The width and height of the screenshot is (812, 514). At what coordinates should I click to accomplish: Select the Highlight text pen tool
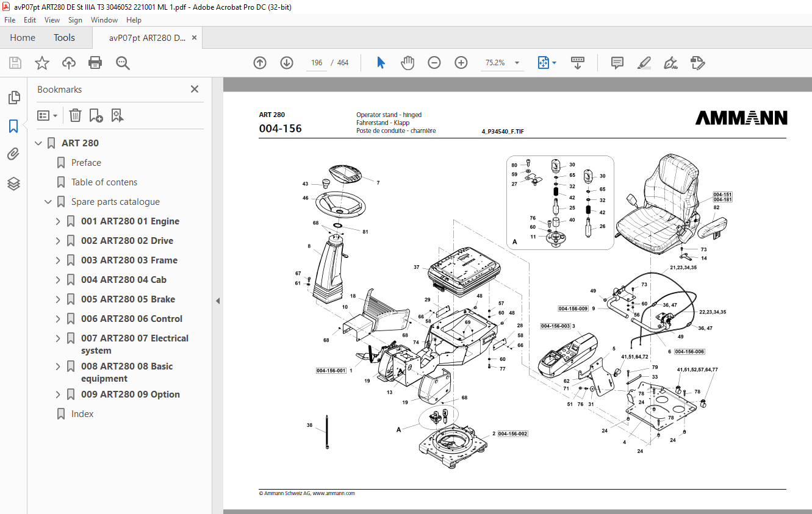click(644, 63)
